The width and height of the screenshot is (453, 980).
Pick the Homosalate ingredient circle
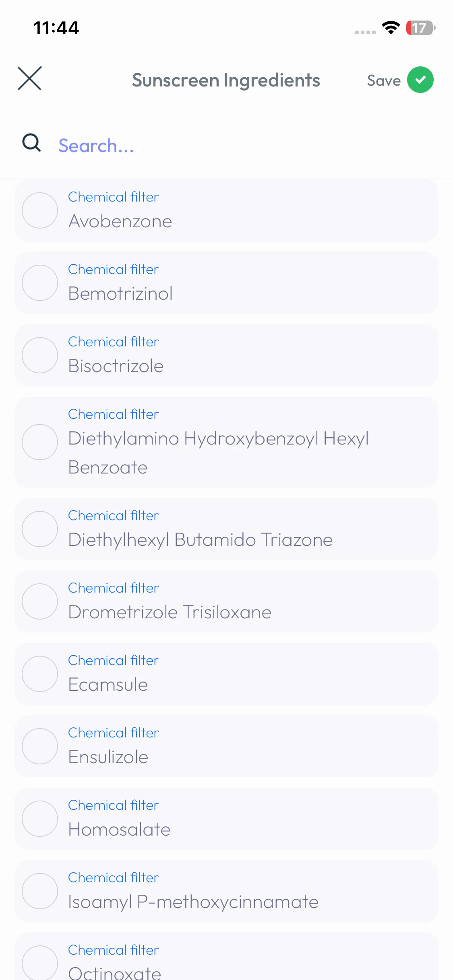pos(40,819)
